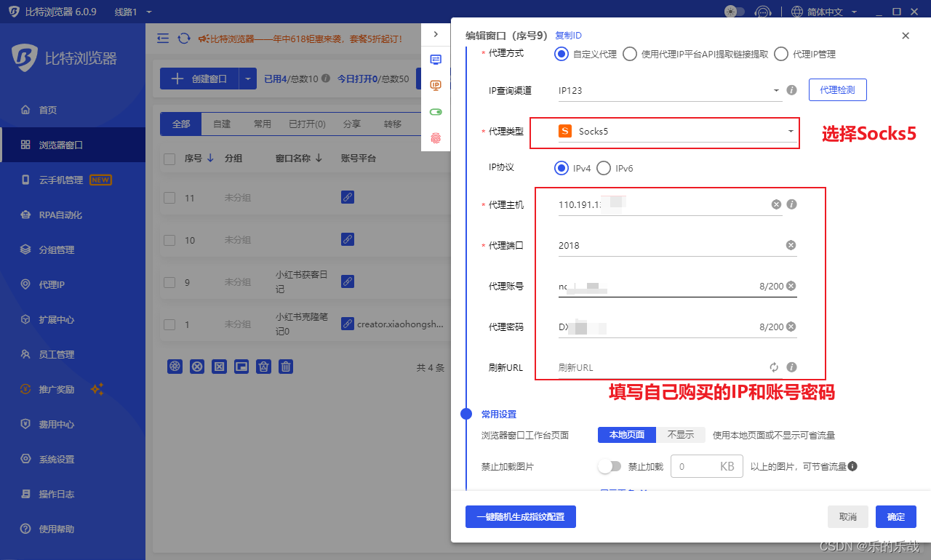Tick checkbox for row 序号 10

tap(169, 240)
